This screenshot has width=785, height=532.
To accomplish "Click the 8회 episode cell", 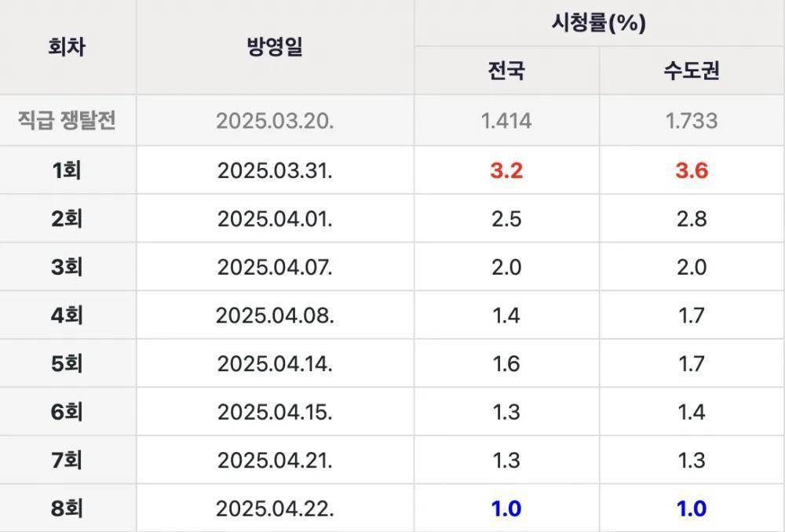I will coord(67,508).
